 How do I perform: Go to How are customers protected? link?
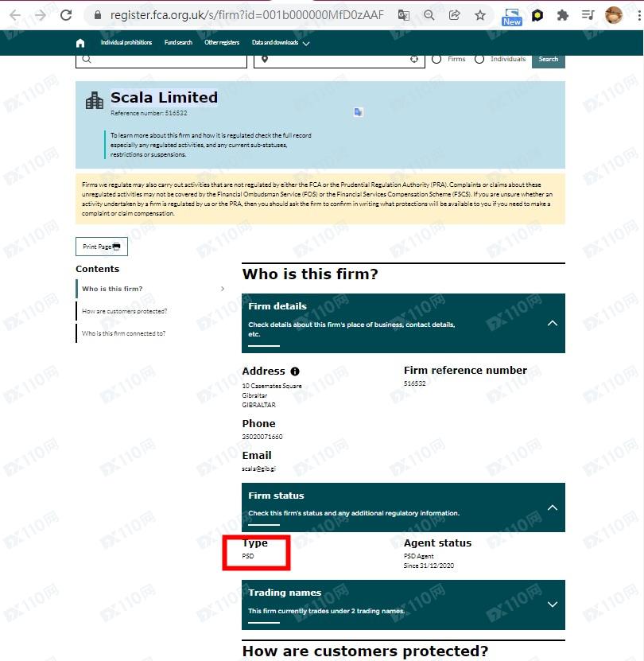[x=124, y=311]
